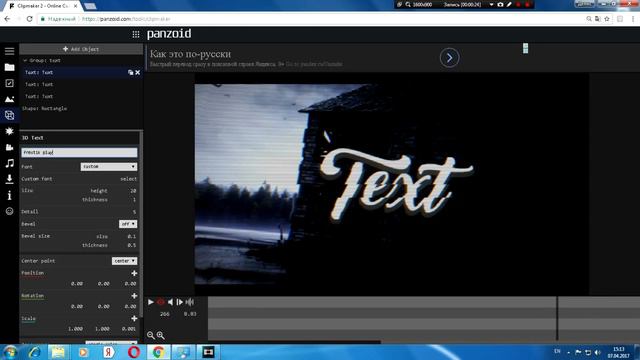Open the info icon in sidebar
The image size is (640, 360).
tap(9, 196)
